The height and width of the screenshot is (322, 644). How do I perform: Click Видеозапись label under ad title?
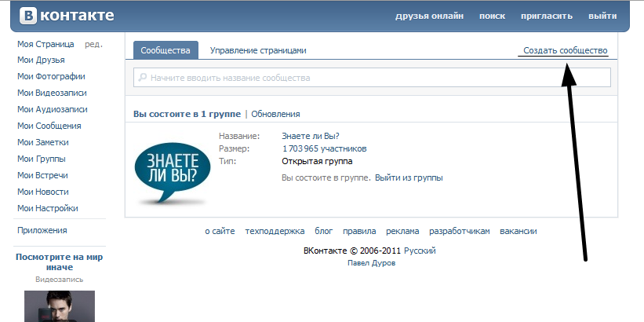pos(59,280)
